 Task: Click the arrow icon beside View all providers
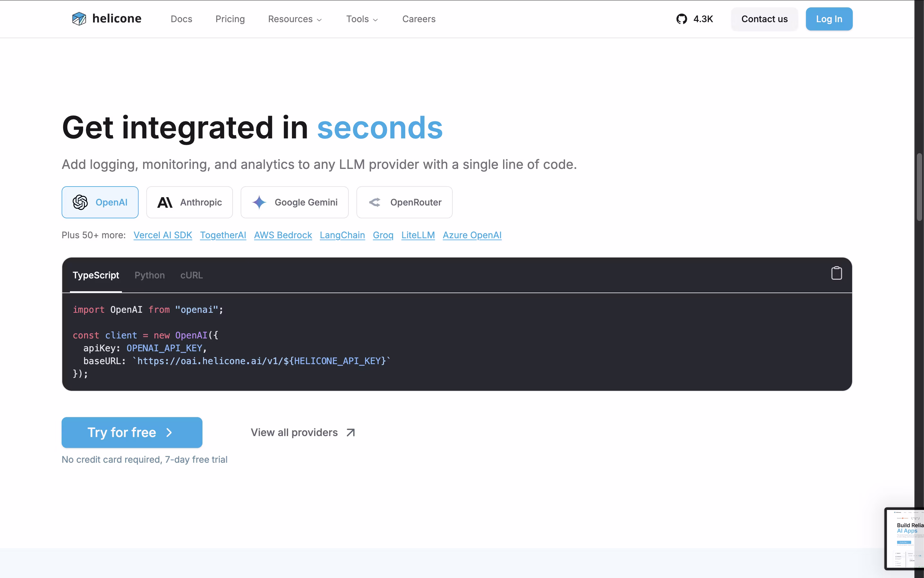[x=350, y=432]
